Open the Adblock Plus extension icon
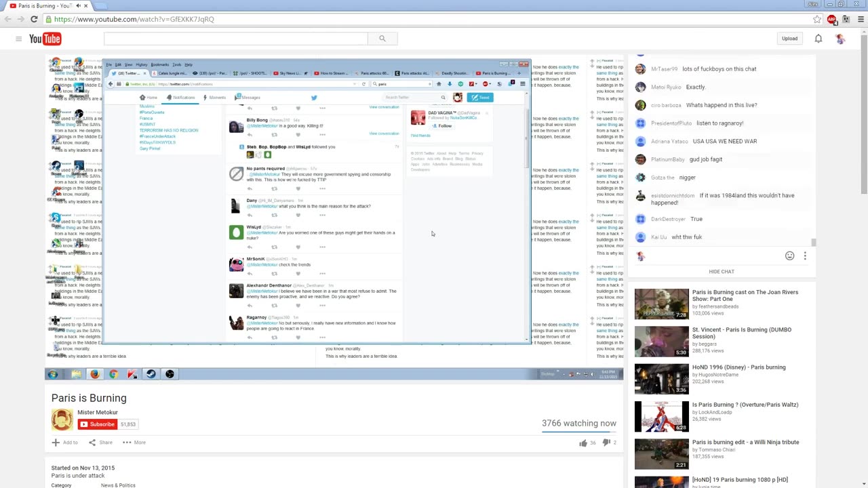This screenshot has height=488, width=868. (831, 19)
